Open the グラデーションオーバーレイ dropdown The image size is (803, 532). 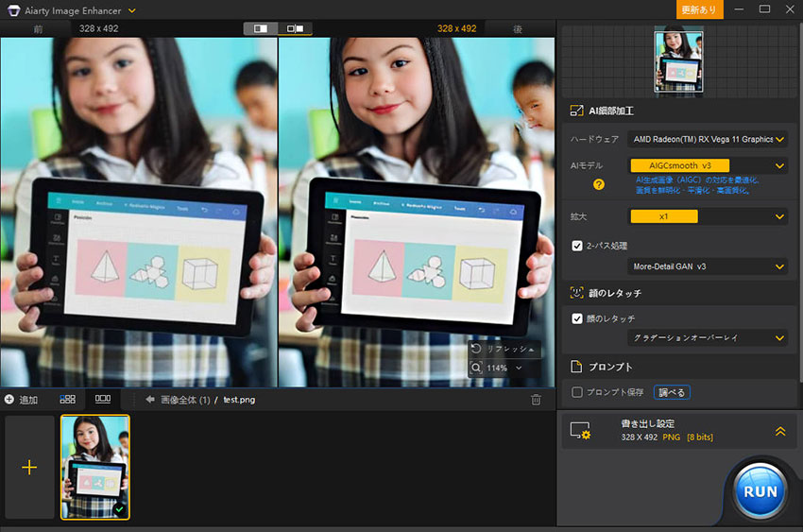708,338
